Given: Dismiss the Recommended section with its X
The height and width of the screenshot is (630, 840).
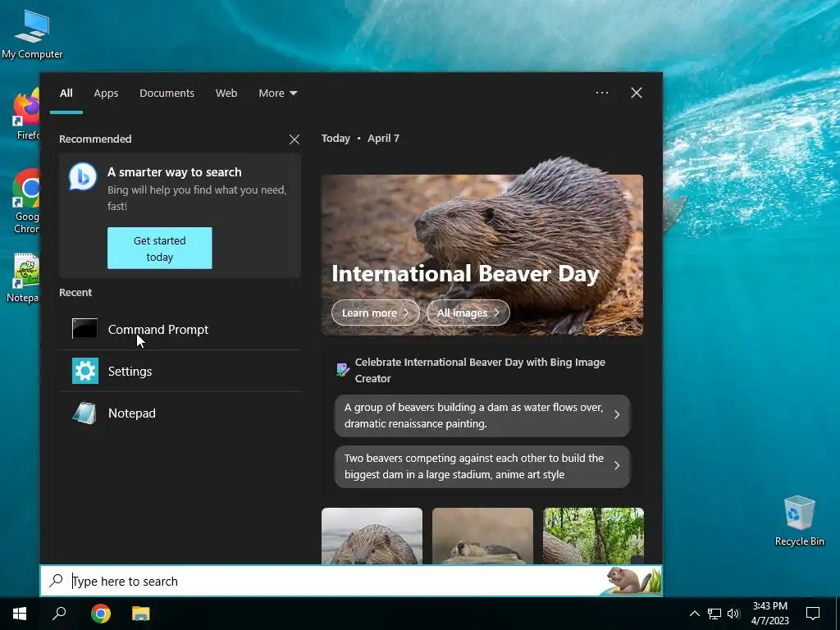Looking at the screenshot, I should (x=294, y=139).
